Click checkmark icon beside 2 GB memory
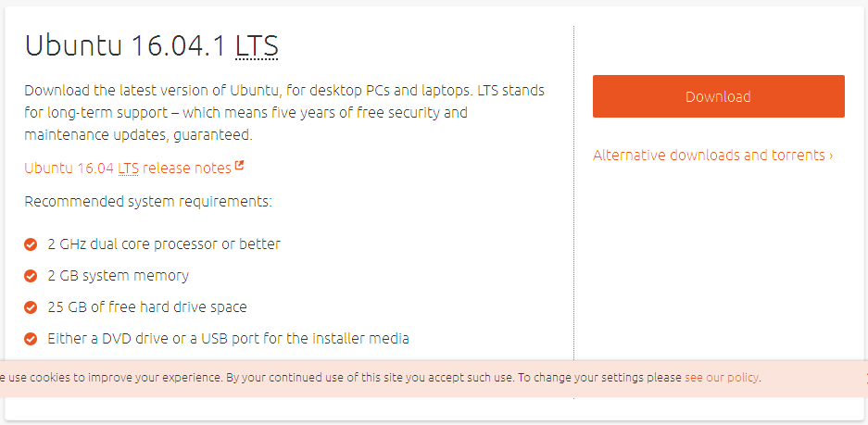 pyautogui.click(x=31, y=276)
